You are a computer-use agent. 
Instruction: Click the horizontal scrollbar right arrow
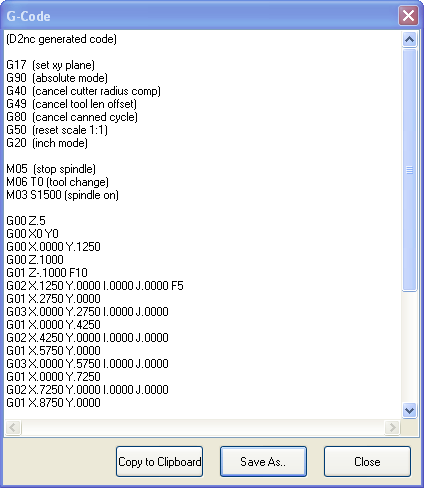point(393,427)
